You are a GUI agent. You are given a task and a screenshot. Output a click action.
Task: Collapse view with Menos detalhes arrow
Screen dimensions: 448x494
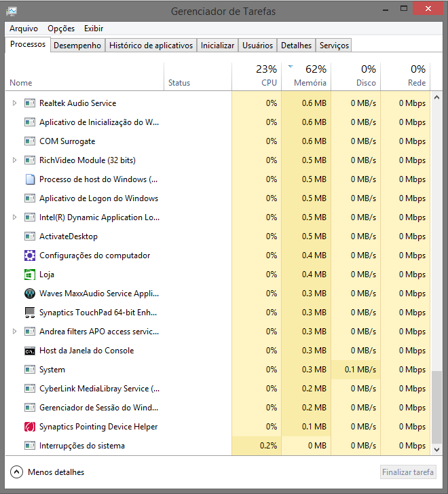click(x=16, y=472)
